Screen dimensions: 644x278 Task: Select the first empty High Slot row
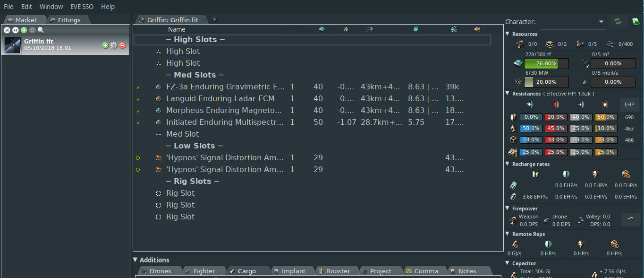click(x=312, y=51)
